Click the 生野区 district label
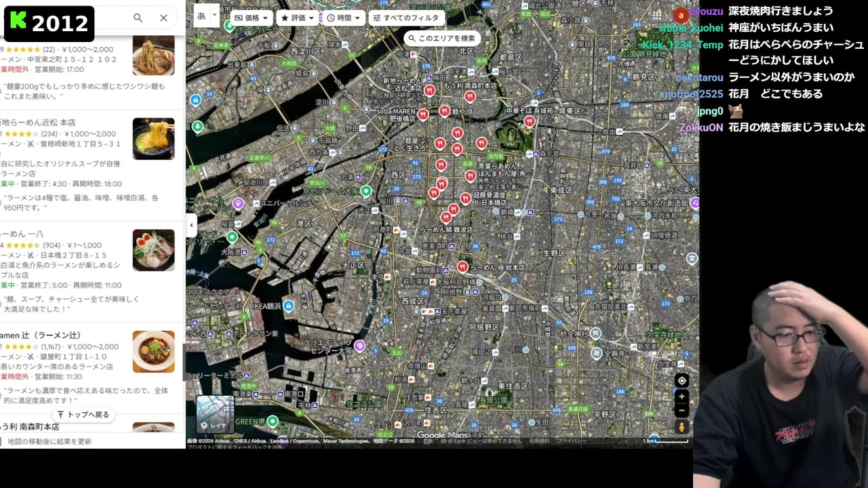The width and height of the screenshot is (868, 488). (x=554, y=253)
